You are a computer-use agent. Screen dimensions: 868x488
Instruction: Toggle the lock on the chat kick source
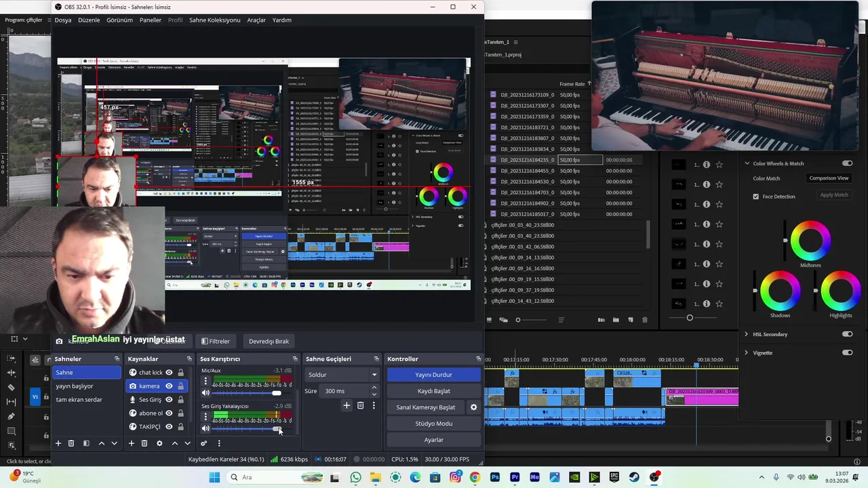tap(180, 372)
